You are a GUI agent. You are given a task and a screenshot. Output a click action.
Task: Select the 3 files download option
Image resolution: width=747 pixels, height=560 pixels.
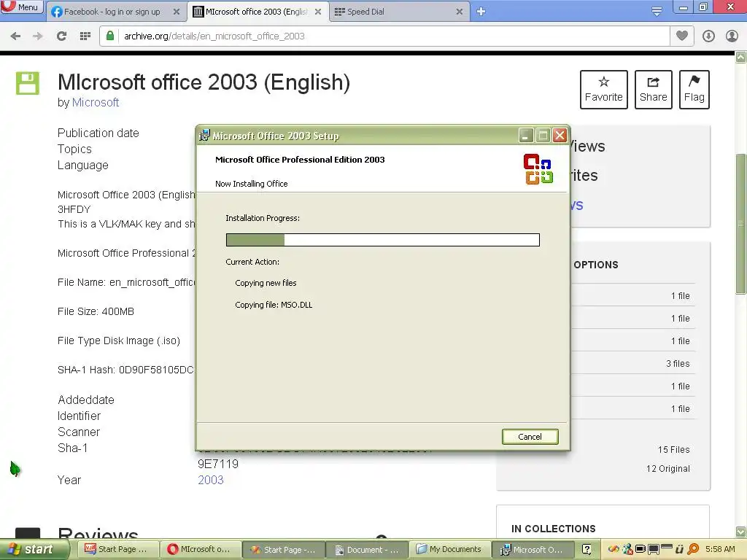(x=678, y=364)
